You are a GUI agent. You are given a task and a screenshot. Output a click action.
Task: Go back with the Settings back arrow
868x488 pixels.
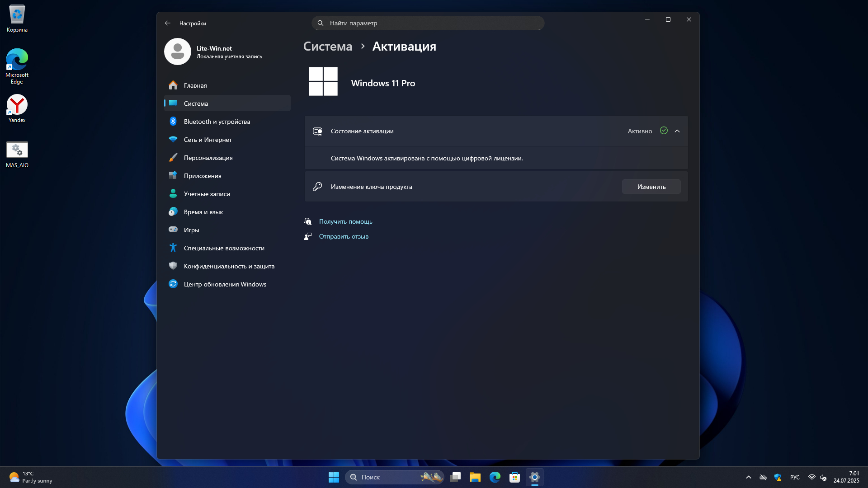168,23
